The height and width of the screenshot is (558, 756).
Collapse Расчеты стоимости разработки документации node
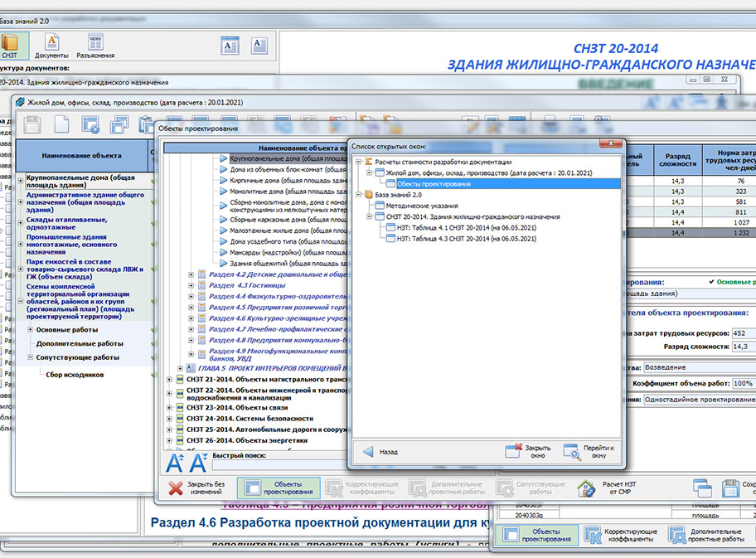pyautogui.click(x=359, y=163)
